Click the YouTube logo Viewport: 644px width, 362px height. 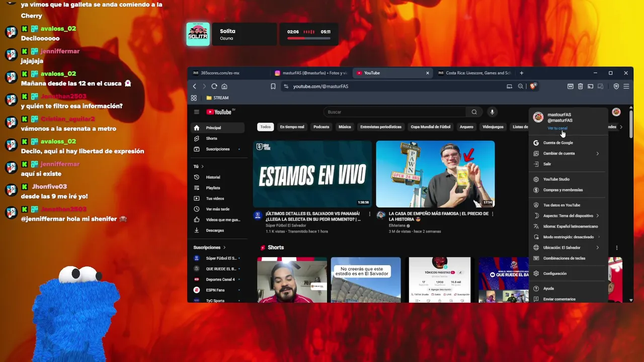[x=219, y=112]
